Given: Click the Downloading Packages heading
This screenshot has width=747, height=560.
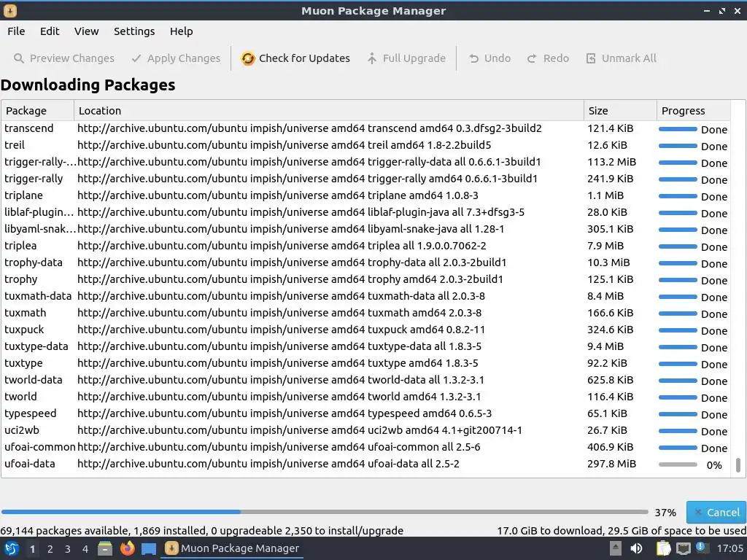Looking at the screenshot, I should (88, 85).
